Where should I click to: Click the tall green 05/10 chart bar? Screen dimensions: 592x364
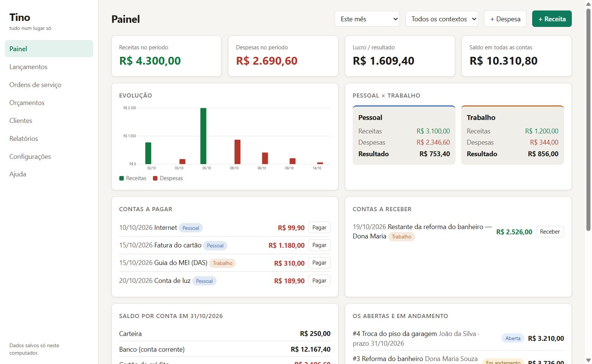203,136
